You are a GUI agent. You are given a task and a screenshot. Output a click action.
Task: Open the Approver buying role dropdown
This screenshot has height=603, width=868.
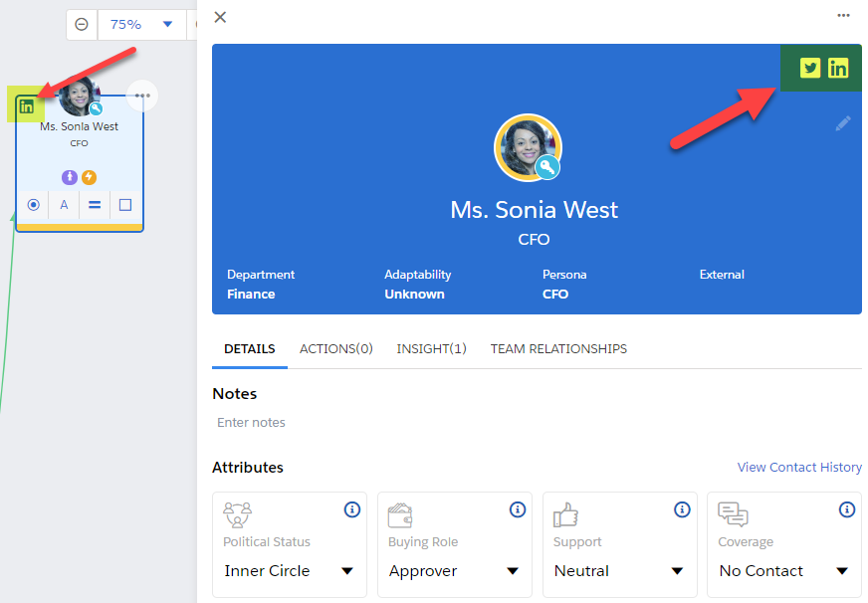454,571
